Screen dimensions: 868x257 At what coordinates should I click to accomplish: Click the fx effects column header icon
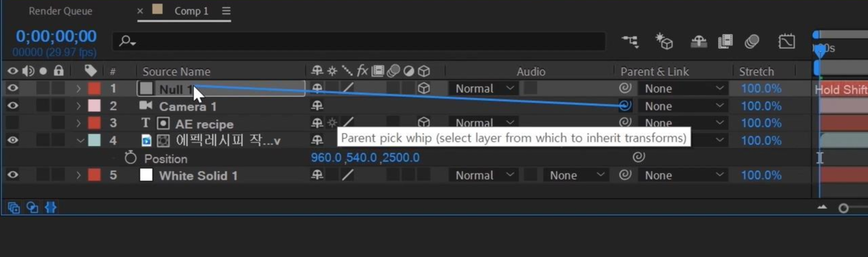(x=362, y=71)
